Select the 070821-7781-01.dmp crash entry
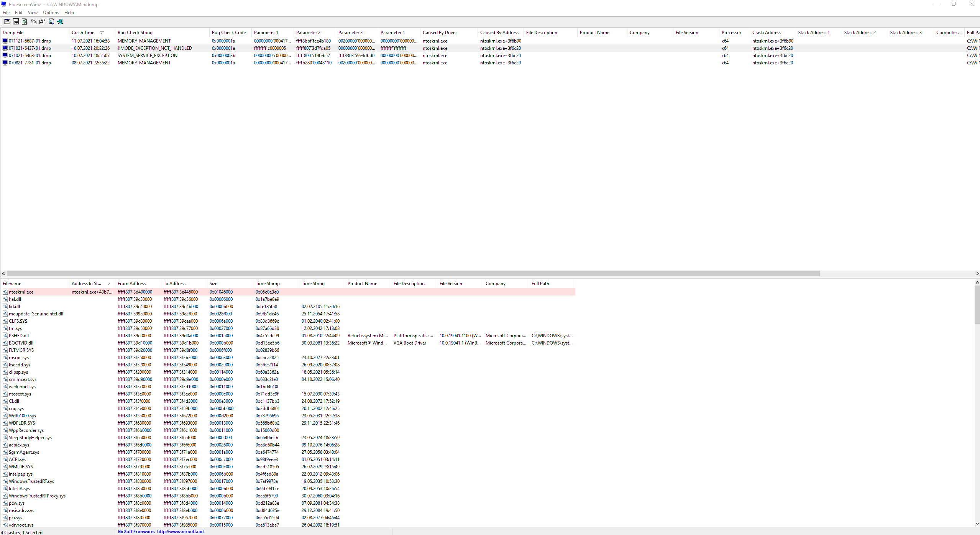 coord(30,63)
